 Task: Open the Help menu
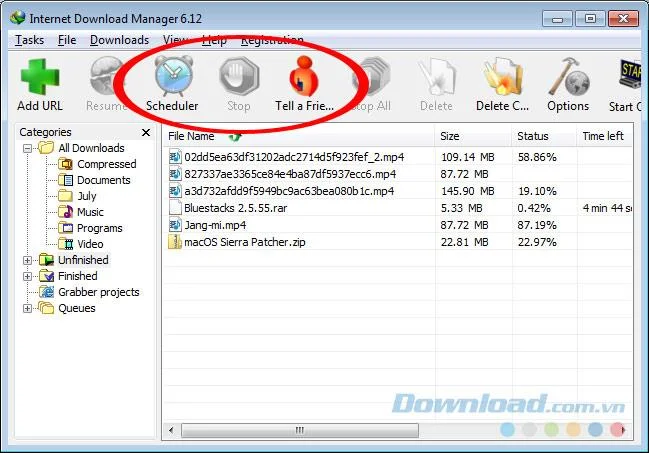(214, 40)
